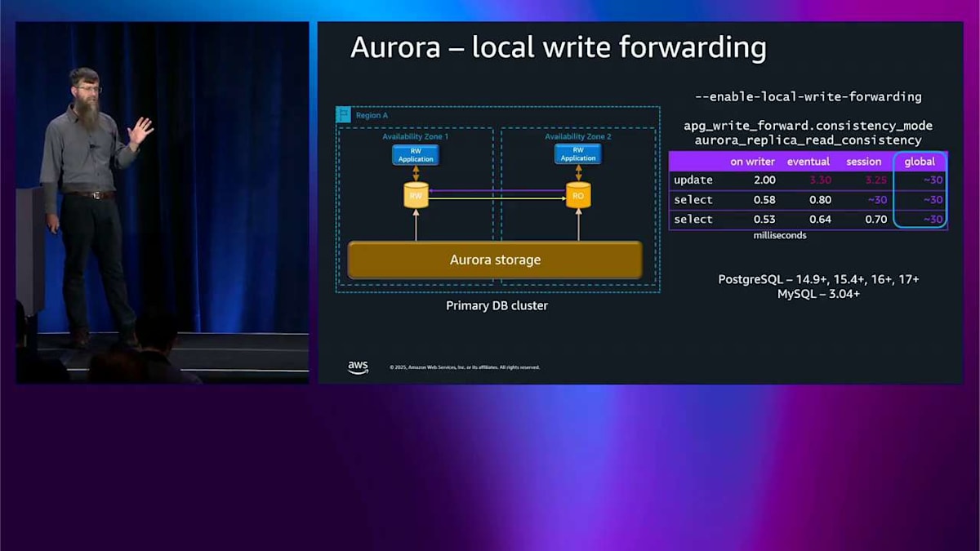This screenshot has width=980, height=551.
Task: Click the "Primary DB cluster" caption
Action: click(x=497, y=305)
